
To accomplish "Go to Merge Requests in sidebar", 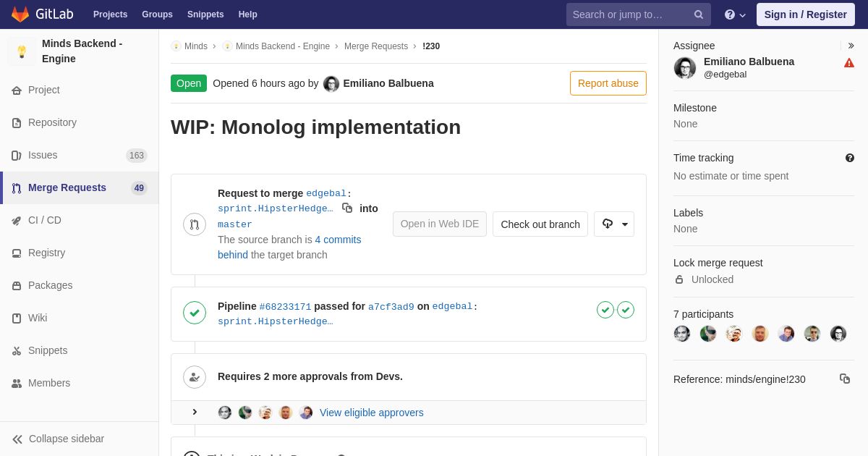I will (80, 188).
